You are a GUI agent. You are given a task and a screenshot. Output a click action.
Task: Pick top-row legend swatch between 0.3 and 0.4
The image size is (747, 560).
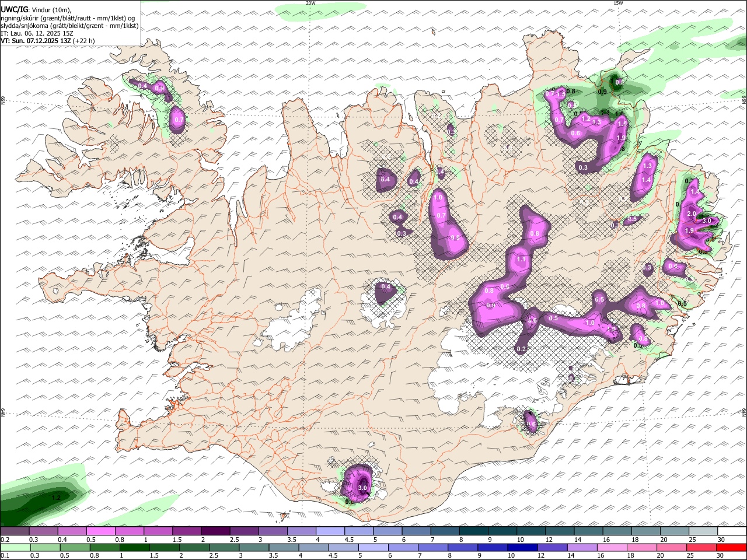(43, 531)
